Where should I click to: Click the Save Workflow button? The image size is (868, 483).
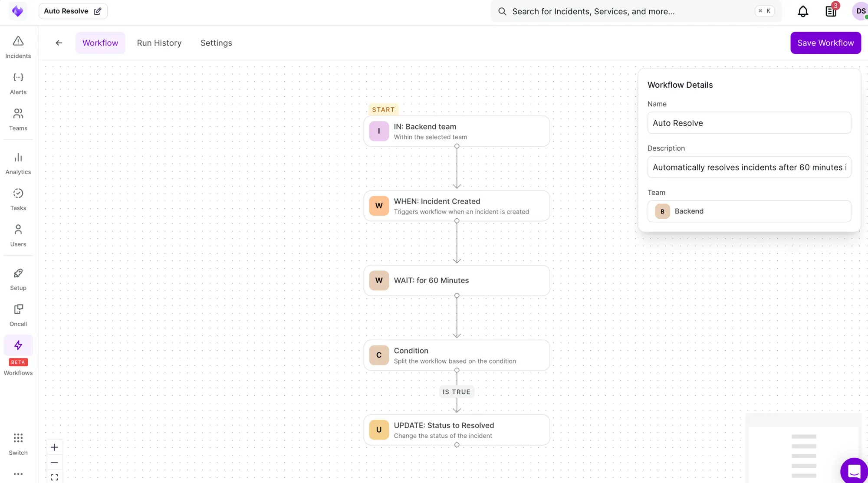[x=825, y=43]
